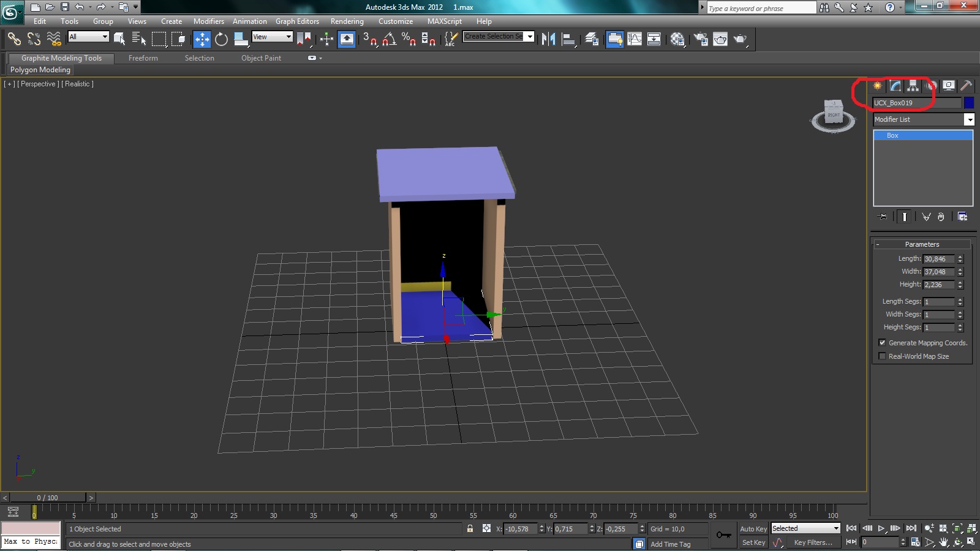Screen dimensions: 980x551
Task: Open the Curve Editor from toolbar
Action: coord(635,39)
